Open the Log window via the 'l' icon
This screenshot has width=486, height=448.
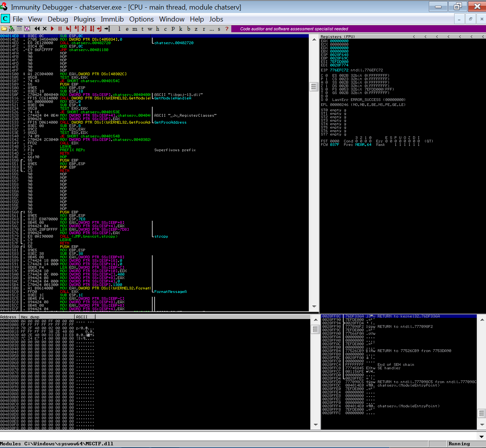(120, 28)
